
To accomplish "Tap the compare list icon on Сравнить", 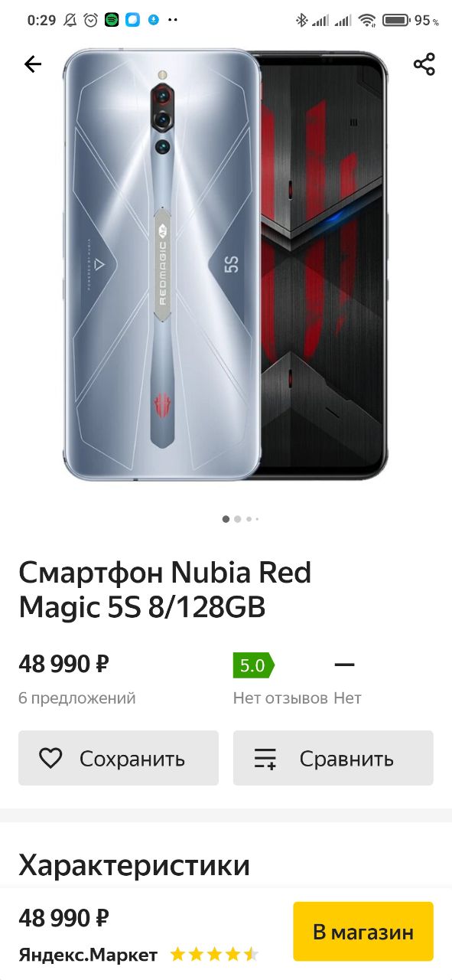I will click(x=265, y=759).
